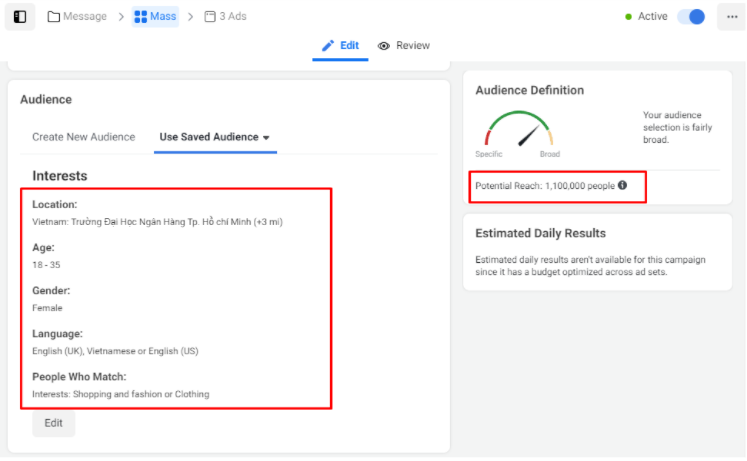
Task: Click the Location value Trường Đại Học Ngân Hàng
Action: point(157,222)
